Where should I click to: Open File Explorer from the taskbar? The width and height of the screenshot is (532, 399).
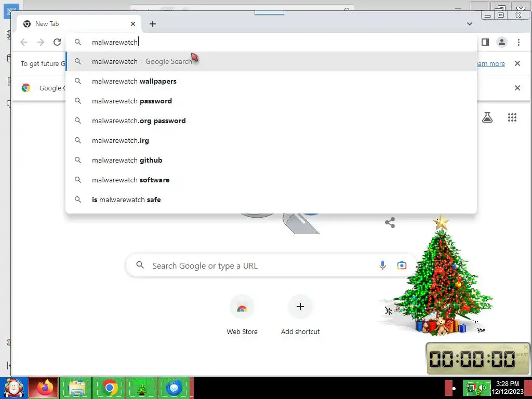(x=77, y=388)
